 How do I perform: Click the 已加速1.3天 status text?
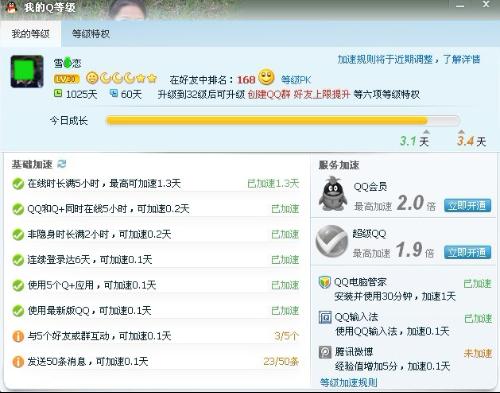273,183
